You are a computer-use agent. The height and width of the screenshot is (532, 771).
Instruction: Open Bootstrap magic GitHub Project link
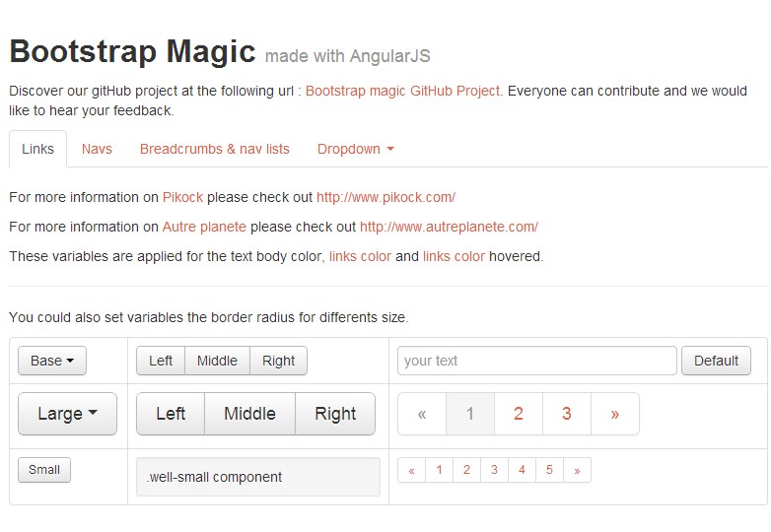(403, 91)
